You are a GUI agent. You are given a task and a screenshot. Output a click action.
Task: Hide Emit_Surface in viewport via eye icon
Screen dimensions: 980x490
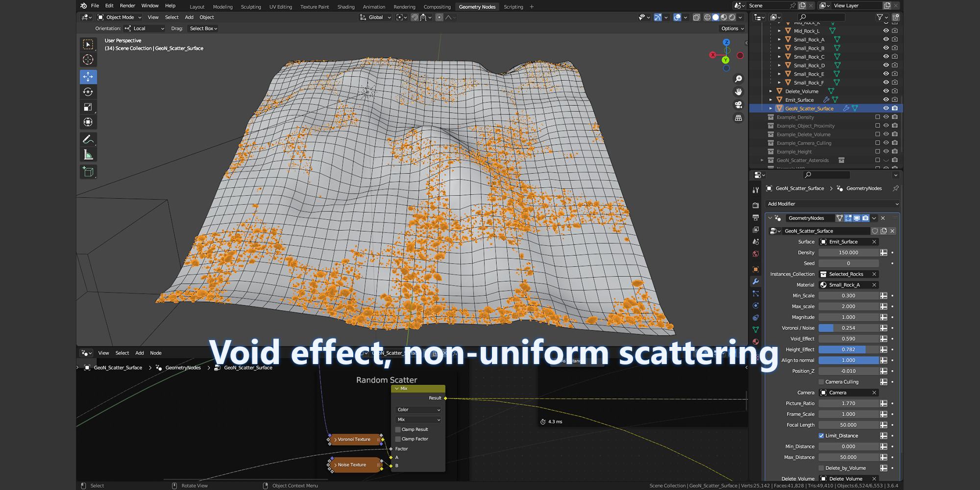[x=886, y=99]
